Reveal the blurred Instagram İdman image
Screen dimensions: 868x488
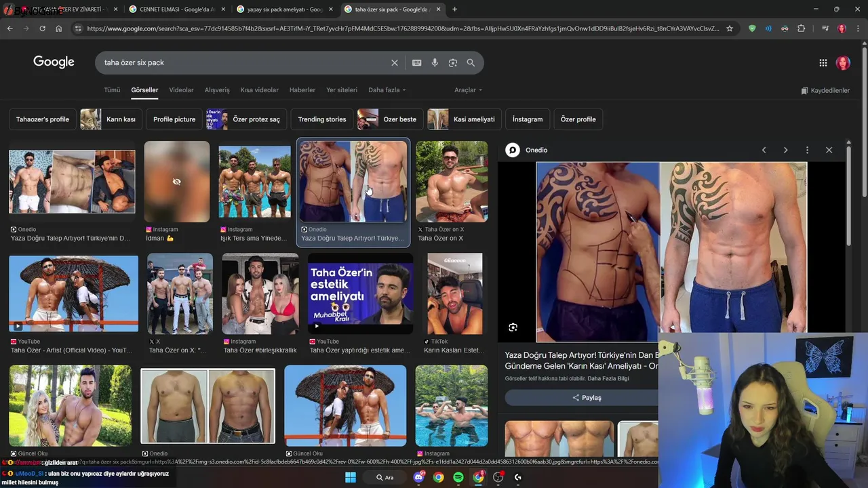click(177, 182)
